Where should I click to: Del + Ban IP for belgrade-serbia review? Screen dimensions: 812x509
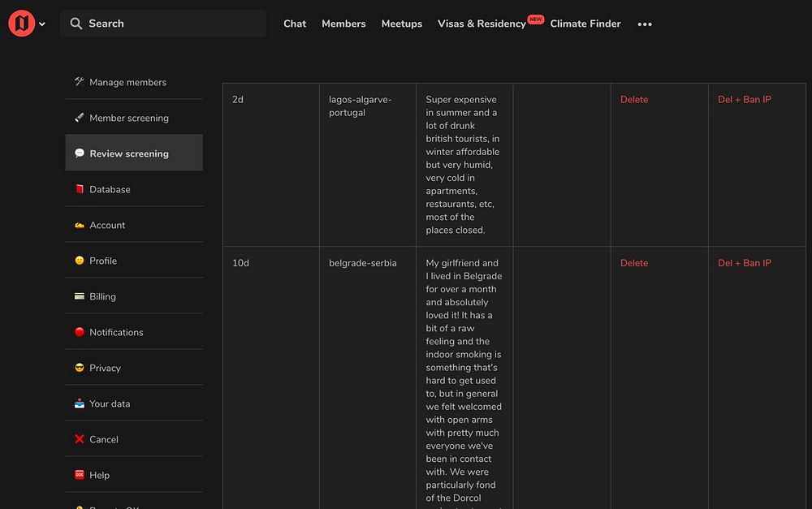(744, 263)
